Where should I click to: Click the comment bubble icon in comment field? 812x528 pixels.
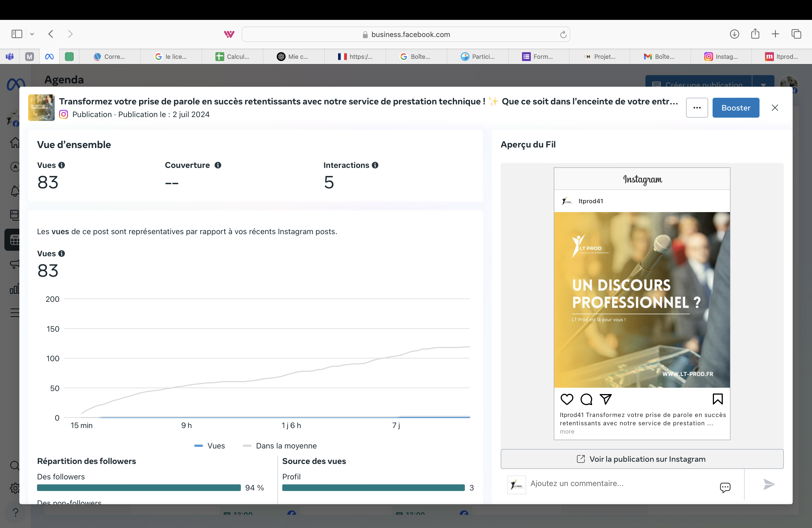click(x=725, y=487)
